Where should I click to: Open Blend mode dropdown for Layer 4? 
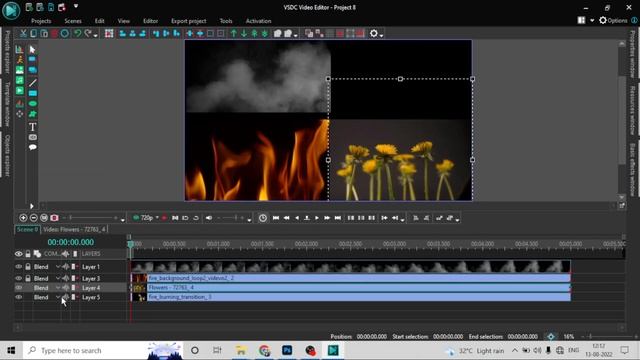point(58,288)
